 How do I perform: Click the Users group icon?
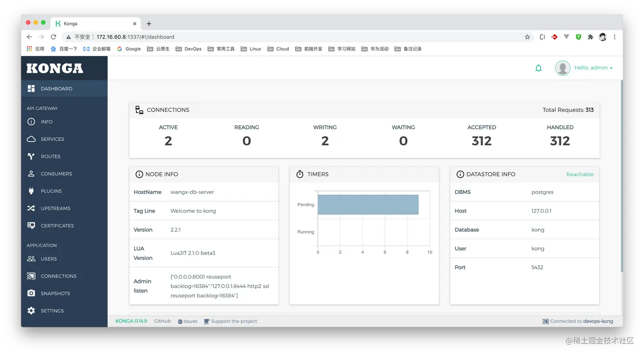pos(31,259)
